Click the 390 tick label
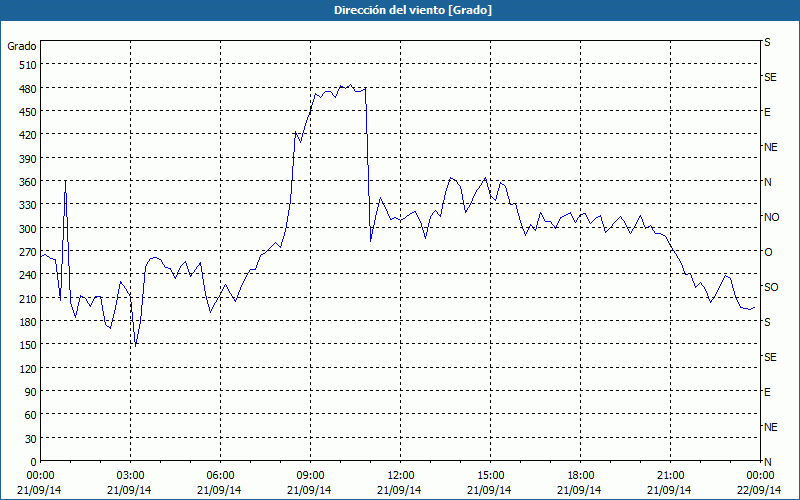The image size is (800, 500). pos(28,159)
